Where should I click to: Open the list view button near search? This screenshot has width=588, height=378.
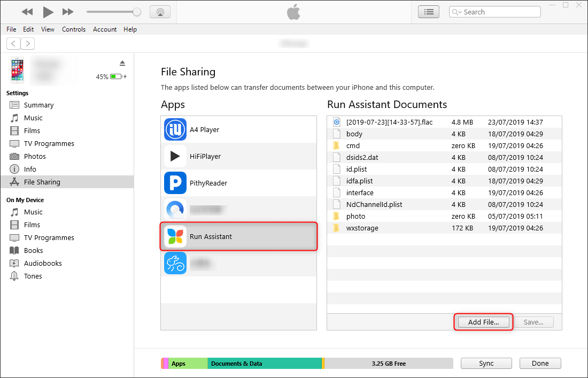tap(429, 12)
